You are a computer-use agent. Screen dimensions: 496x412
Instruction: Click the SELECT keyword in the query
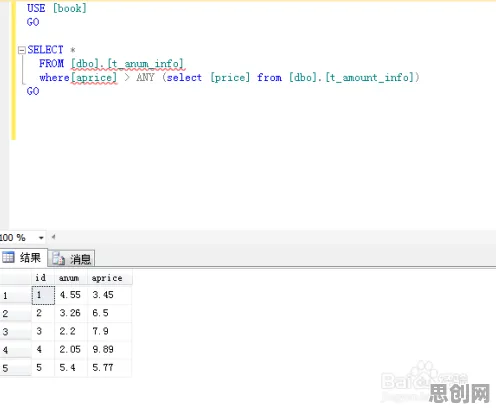pyautogui.click(x=45, y=50)
